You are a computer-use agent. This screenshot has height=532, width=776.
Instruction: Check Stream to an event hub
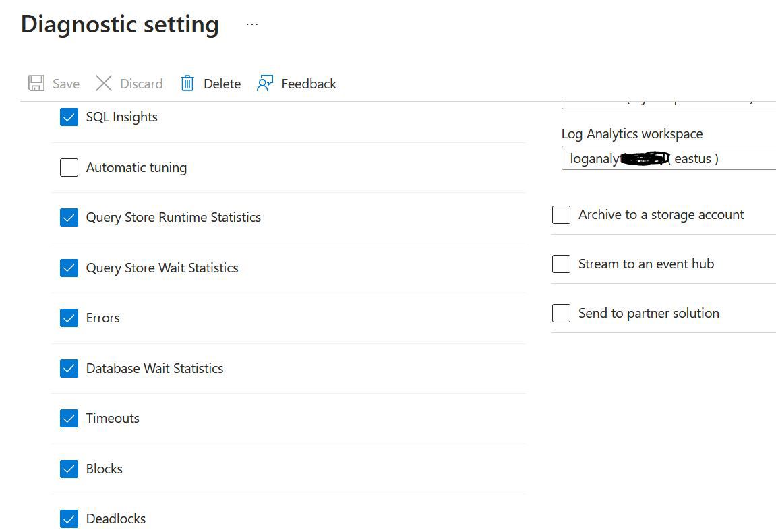pyautogui.click(x=561, y=264)
